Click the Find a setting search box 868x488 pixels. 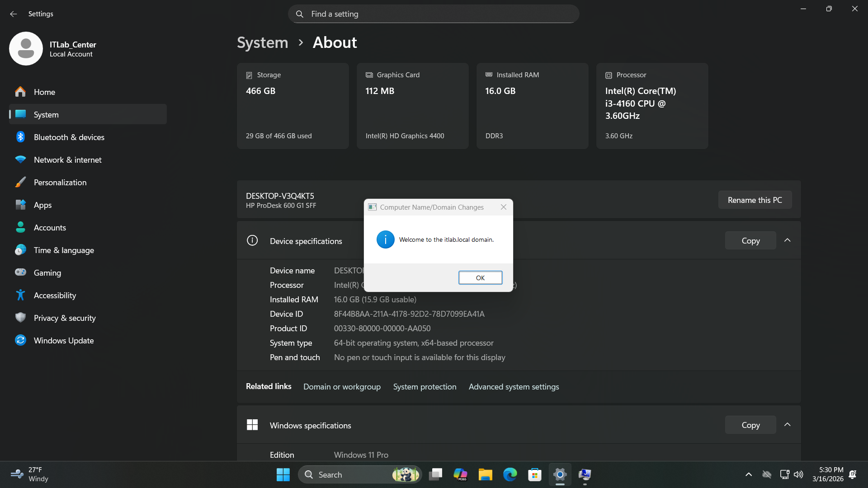[433, 14]
